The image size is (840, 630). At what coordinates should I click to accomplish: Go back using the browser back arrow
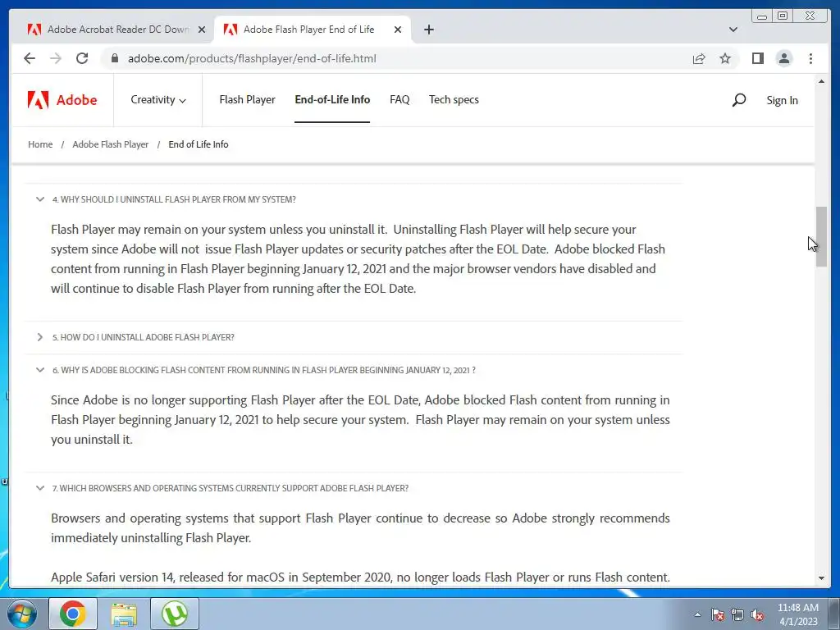click(30, 58)
